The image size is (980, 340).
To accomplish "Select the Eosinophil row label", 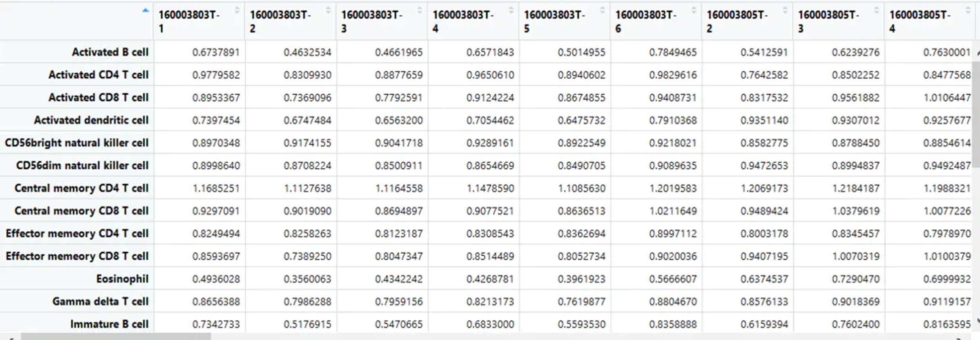I will click(x=122, y=279).
